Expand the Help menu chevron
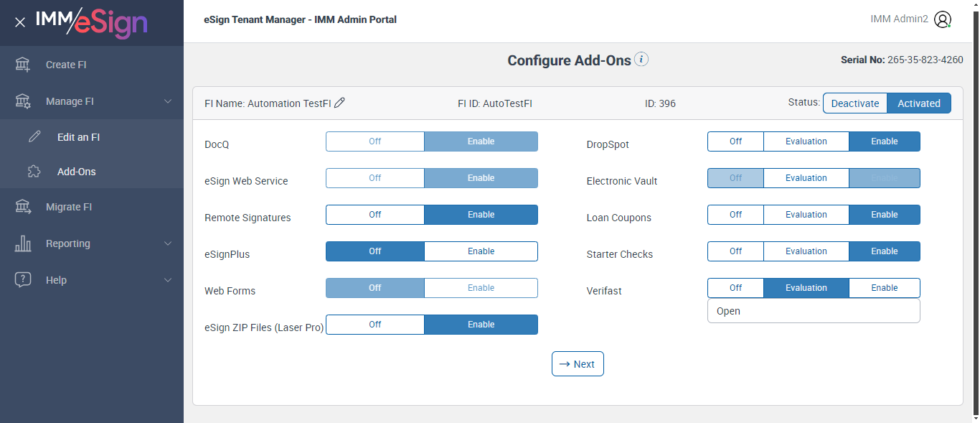 [x=168, y=280]
